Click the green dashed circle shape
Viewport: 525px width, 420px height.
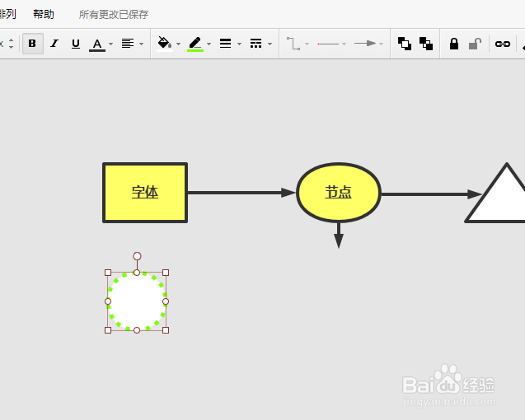[x=137, y=301]
